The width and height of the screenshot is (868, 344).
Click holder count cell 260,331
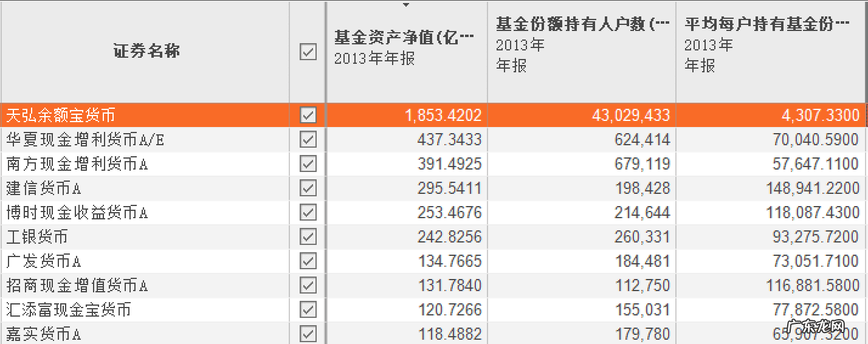(x=582, y=236)
